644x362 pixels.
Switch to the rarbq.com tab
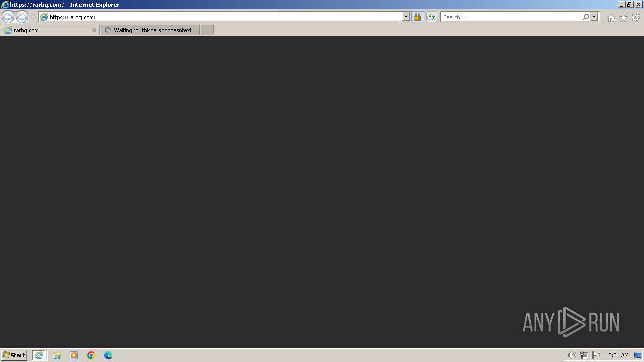(49, 30)
